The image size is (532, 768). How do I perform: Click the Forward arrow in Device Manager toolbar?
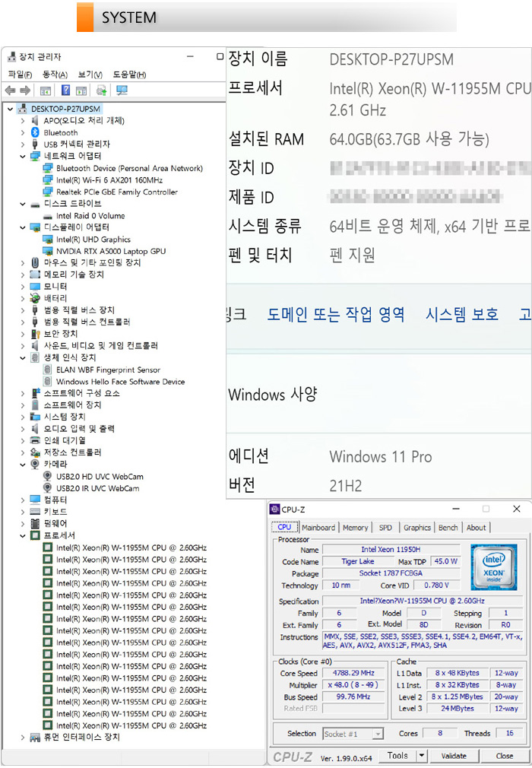click(x=25, y=90)
